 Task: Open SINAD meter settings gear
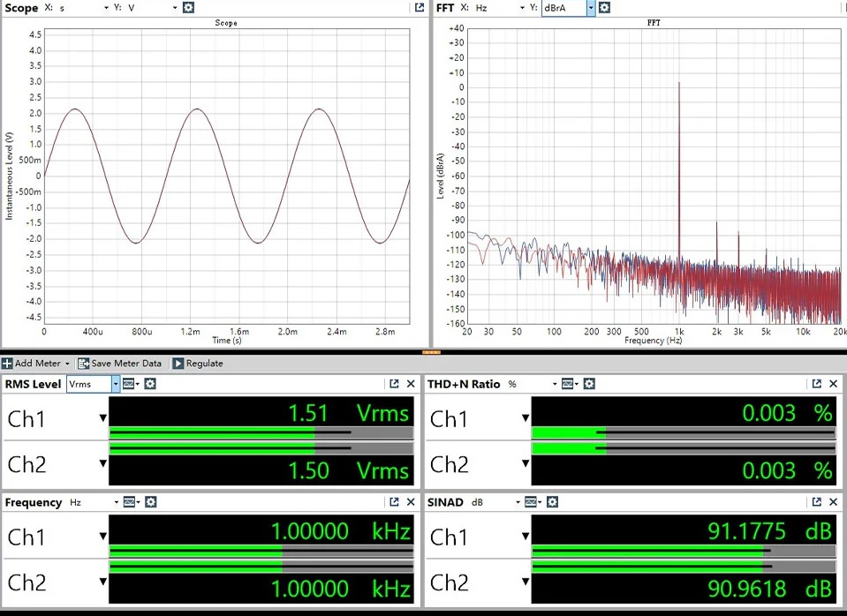(552, 502)
